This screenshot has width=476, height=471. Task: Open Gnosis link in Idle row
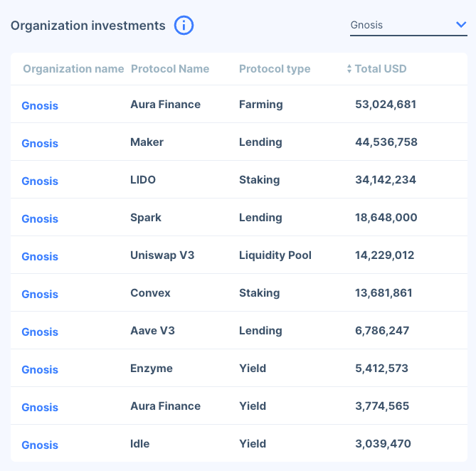40,445
